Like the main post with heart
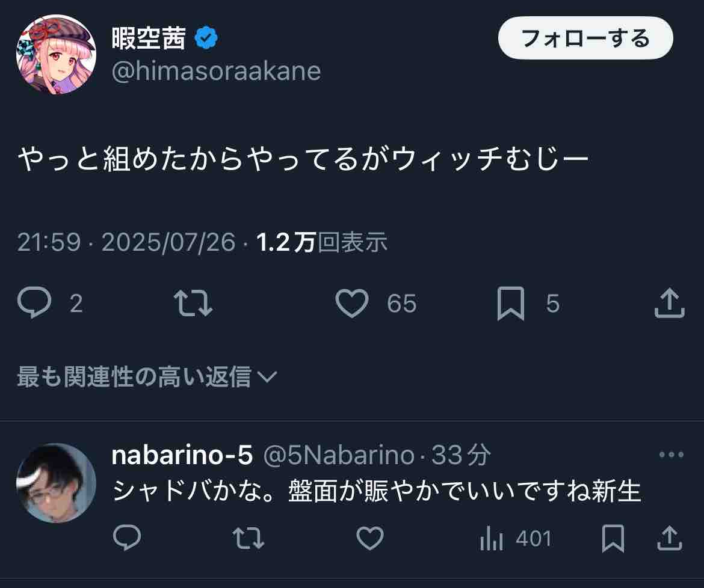This screenshot has width=704, height=588. [x=352, y=304]
